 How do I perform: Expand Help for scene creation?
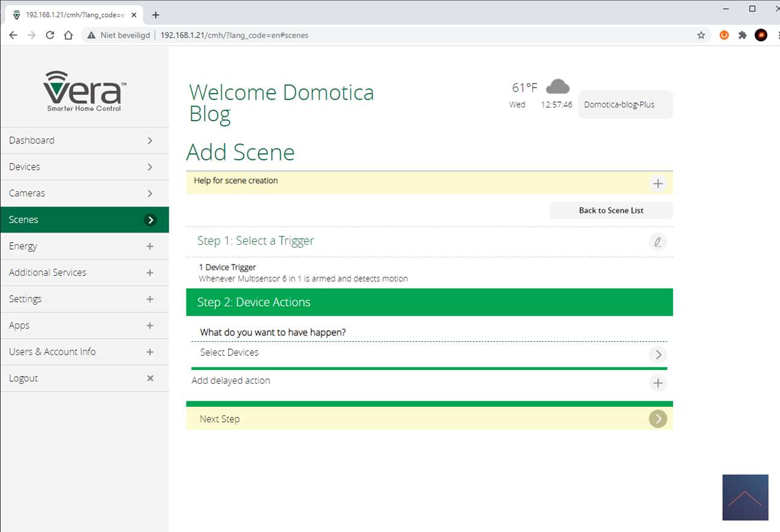658,184
